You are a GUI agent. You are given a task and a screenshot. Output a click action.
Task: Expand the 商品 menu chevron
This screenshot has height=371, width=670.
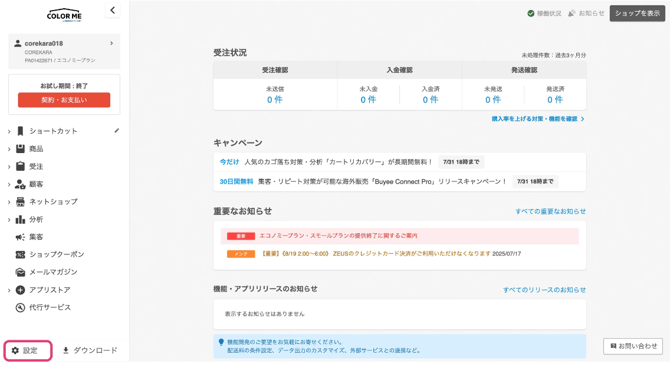tap(9, 149)
